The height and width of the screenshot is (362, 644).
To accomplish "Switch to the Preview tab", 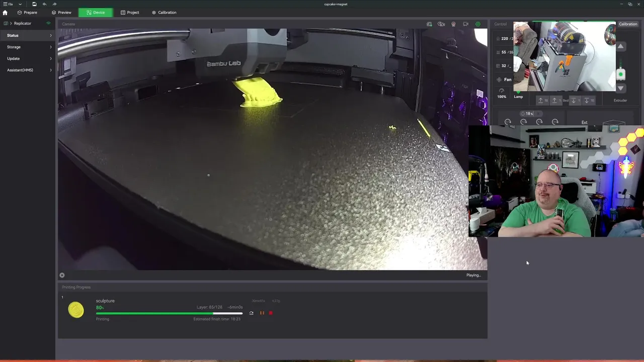I will pos(61,13).
